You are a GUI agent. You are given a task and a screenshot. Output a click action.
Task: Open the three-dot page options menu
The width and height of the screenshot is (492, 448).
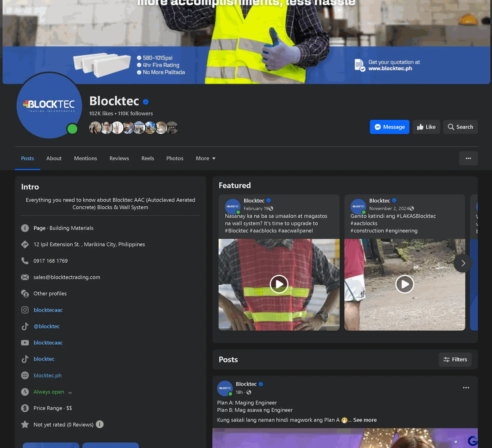(x=468, y=158)
